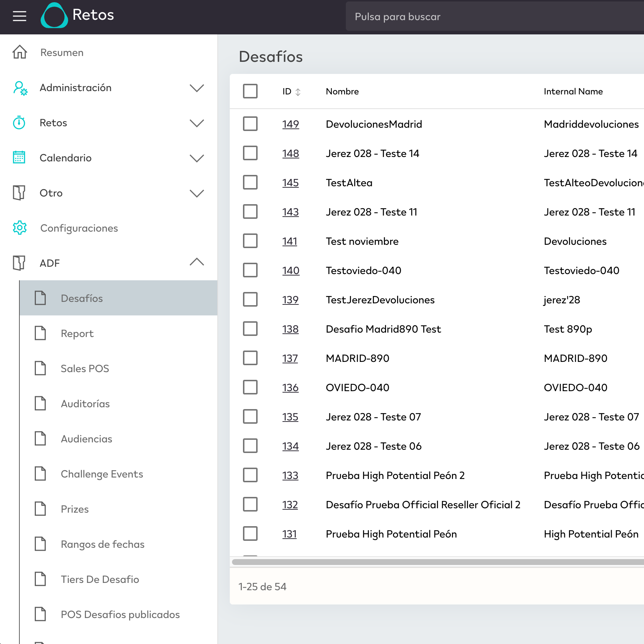Toggle the select-all checkbox in header
Screen dimensions: 644x644
click(250, 91)
